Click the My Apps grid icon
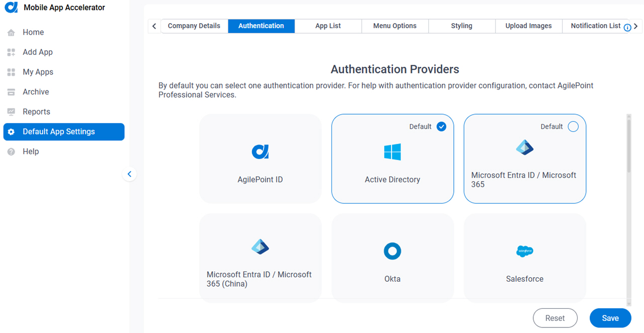The height and width of the screenshot is (333, 644). click(x=11, y=72)
